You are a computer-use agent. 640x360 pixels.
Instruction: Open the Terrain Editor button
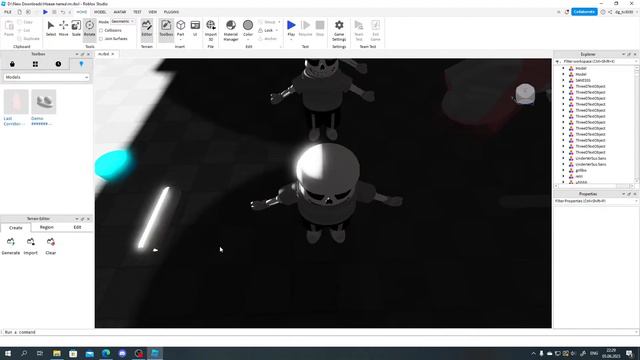[x=147, y=29]
